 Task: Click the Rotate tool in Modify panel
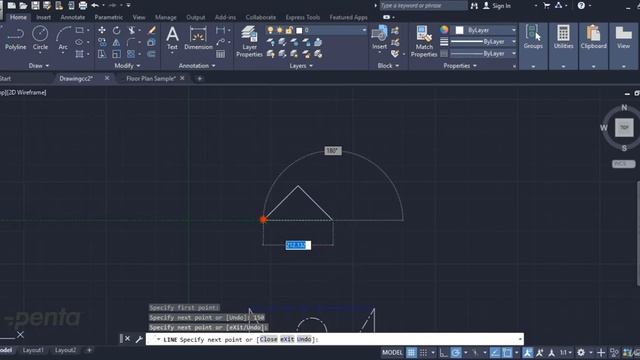point(117,30)
